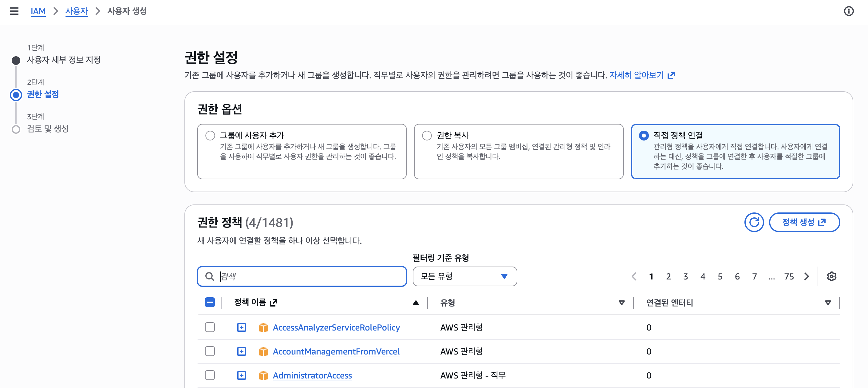
Task: Click the 연결된 엔터티 column header
Action: coord(669,303)
